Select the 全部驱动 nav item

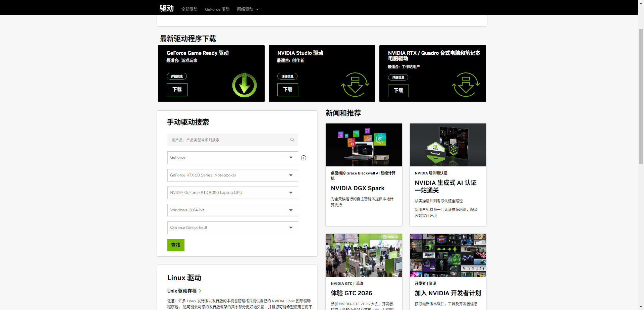pos(190,9)
